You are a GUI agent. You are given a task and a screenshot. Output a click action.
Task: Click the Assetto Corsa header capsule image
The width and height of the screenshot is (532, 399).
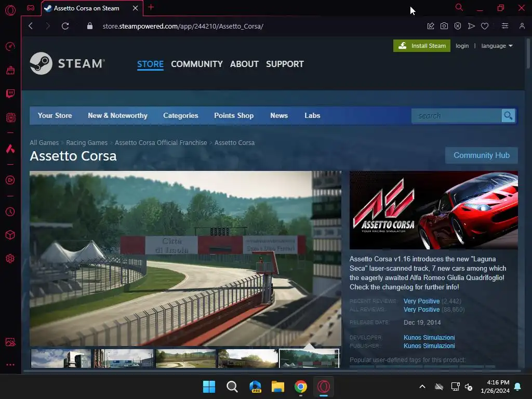point(434,210)
